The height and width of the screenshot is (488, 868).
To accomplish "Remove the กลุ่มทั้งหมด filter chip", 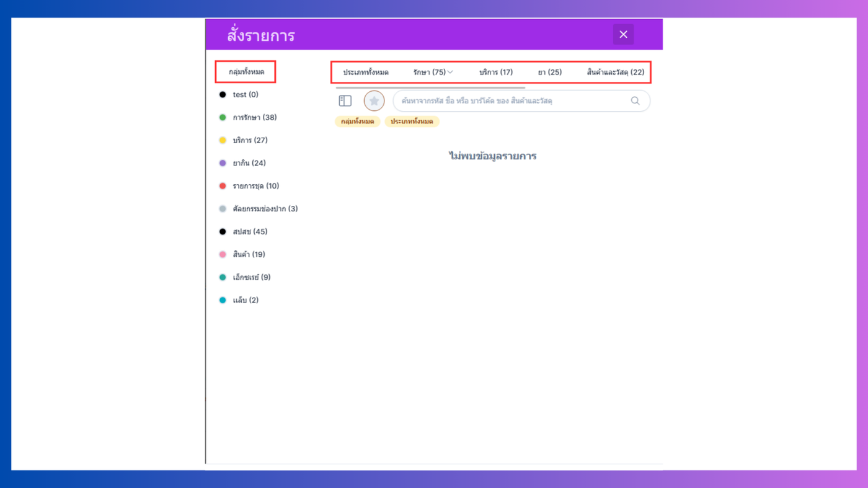I will click(358, 122).
